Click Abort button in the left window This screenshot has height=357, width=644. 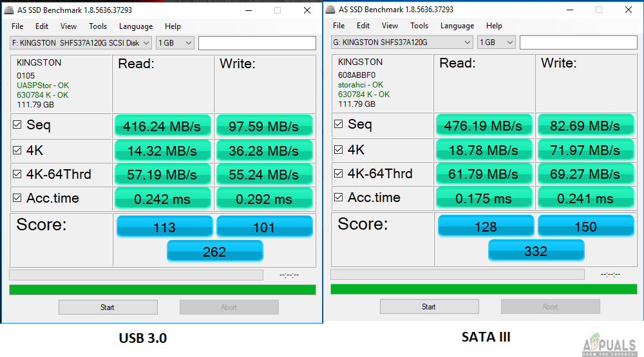[x=229, y=307]
